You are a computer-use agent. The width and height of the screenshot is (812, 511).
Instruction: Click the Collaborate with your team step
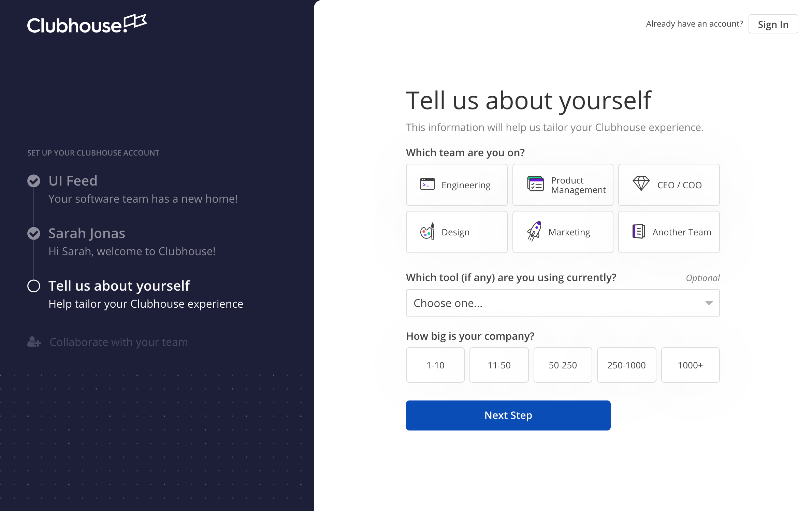[118, 342]
